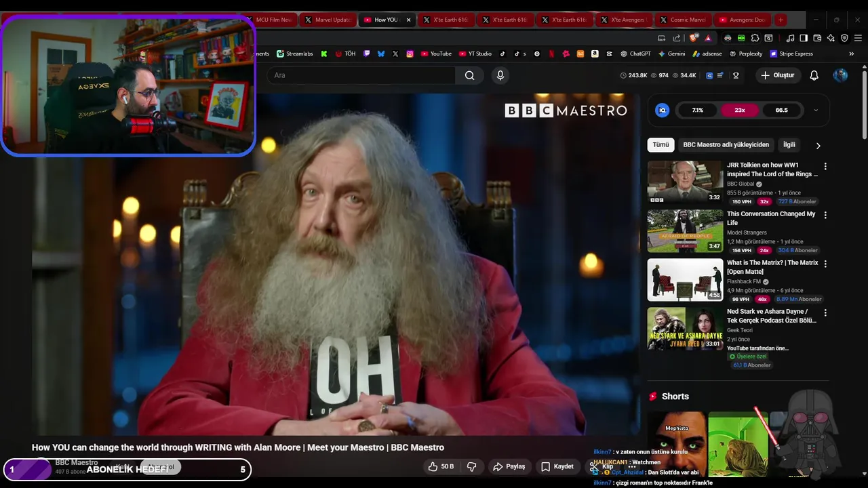Toggle the browser sidebar panel icon
Image resolution: width=868 pixels, height=488 pixels.
pos(804,38)
